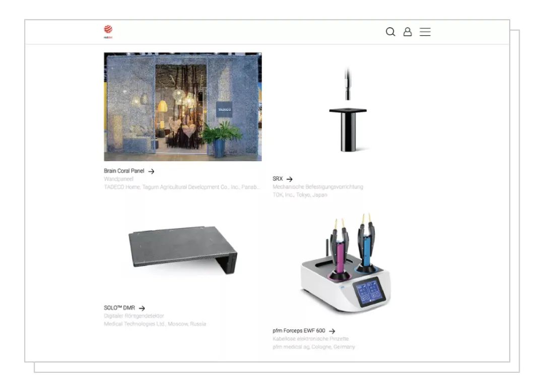
Task: Open Brain Coral Panel title link
Action: coord(124,171)
